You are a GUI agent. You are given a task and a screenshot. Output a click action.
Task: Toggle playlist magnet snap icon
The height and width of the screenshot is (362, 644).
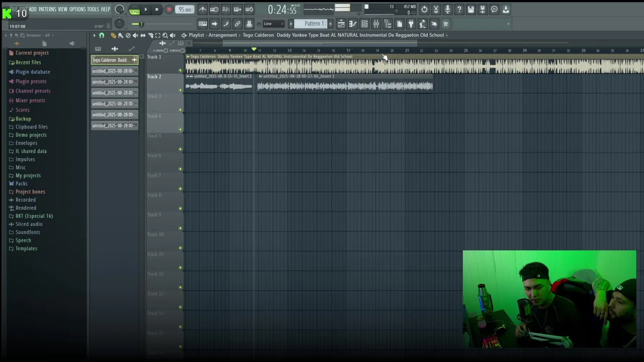point(102,35)
